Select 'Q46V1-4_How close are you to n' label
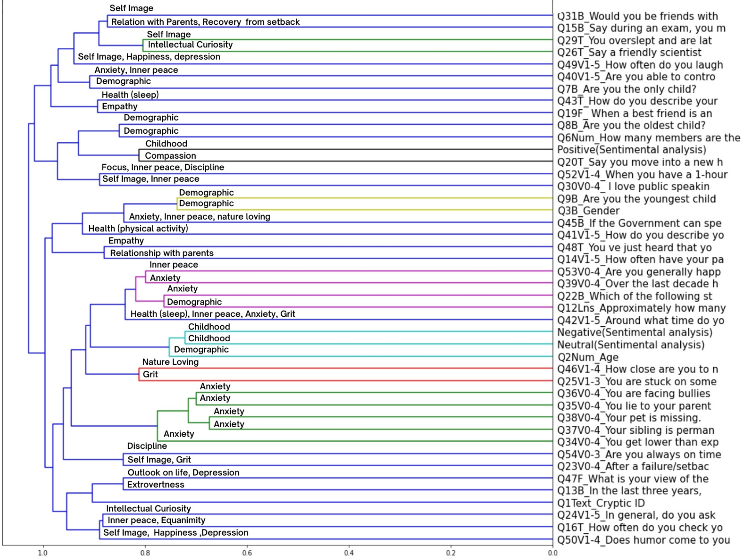 click(x=637, y=369)
